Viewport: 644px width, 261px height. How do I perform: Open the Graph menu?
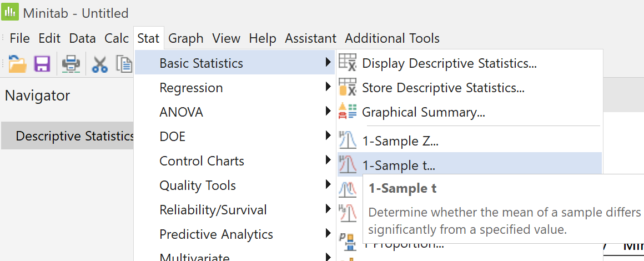[x=185, y=38]
